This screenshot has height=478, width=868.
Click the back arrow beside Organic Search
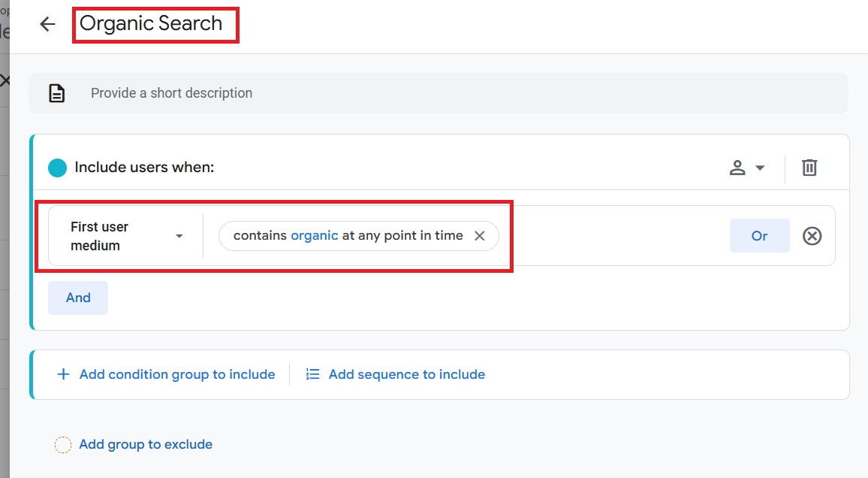point(48,24)
